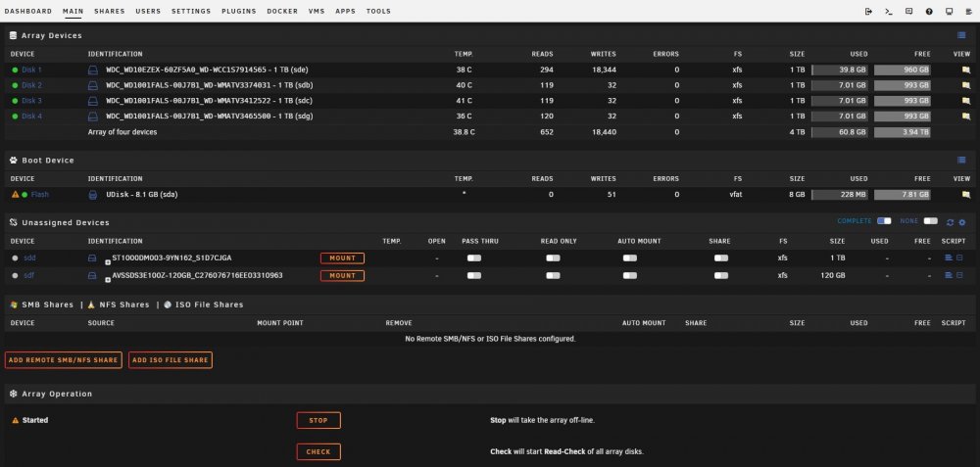Open the system info monitor icon
This screenshot has width=980, height=467.
pos(950,11)
